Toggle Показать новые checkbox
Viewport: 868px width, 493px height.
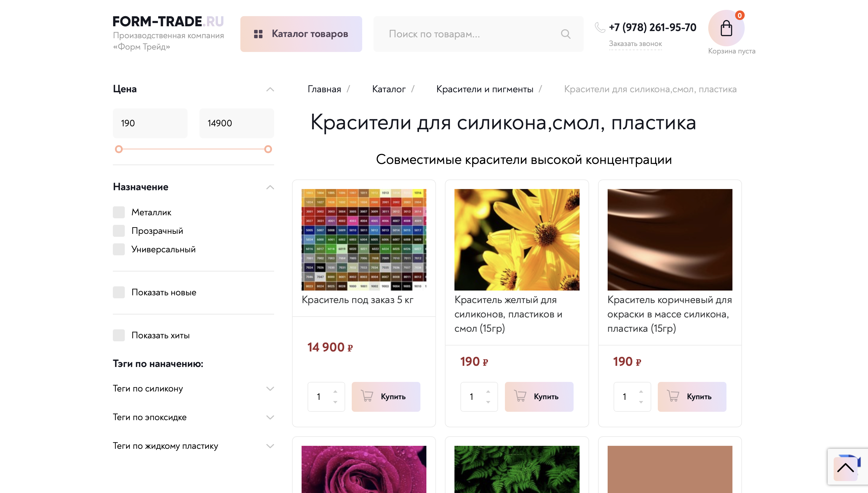[119, 293]
